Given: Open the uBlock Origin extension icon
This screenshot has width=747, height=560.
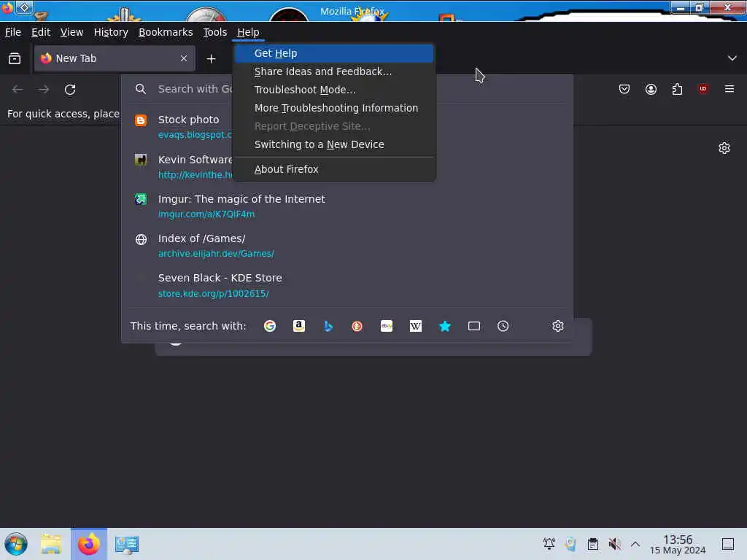Looking at the screenshot, I should pyautogui.click(x=703, y=89).
